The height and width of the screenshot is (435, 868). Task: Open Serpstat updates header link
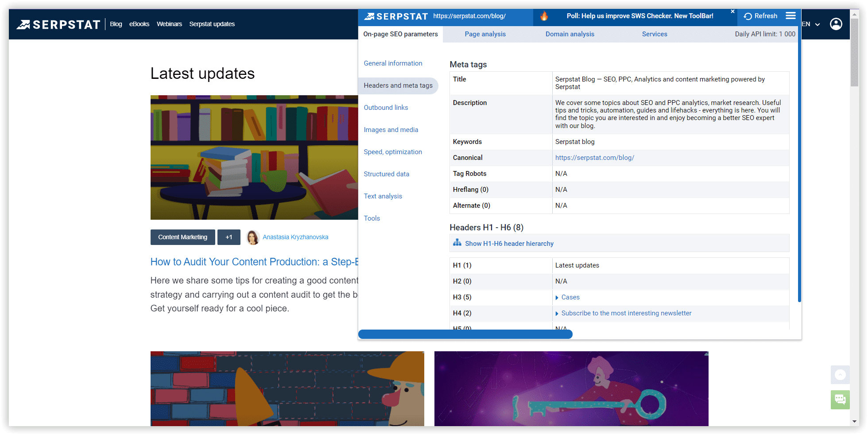point(212,24)
